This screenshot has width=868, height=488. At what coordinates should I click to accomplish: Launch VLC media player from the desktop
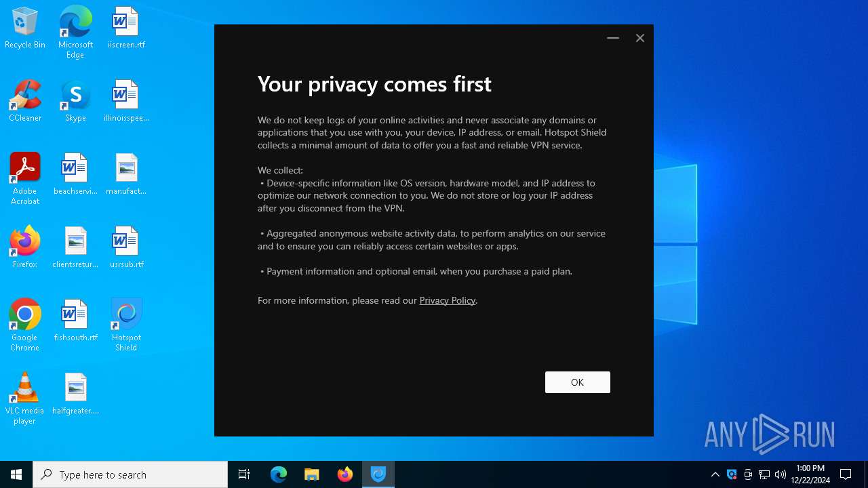(25, 399)
